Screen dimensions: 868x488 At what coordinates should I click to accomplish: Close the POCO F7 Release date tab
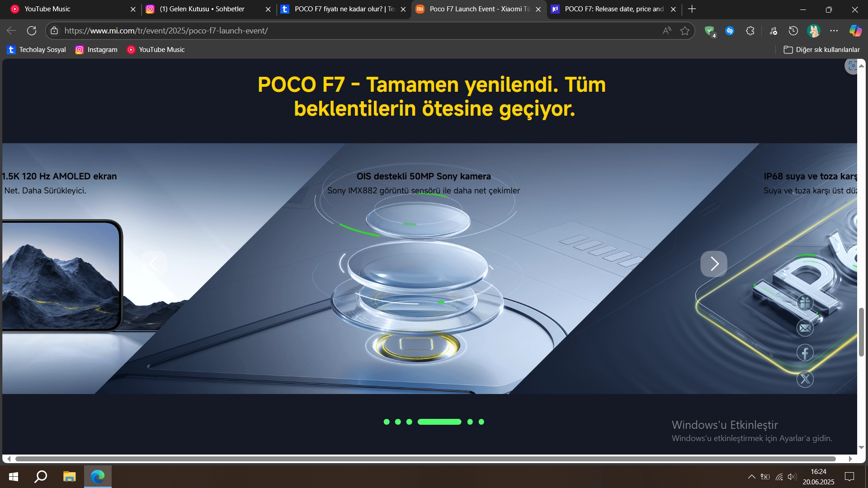(x=673, y=9)
